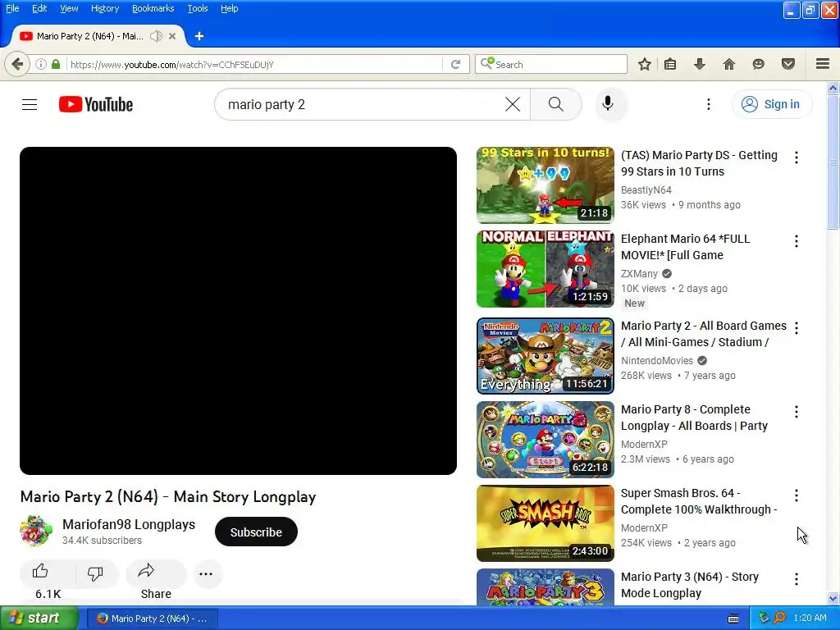Focus the Firefox Search field
840x630 pixels.
[x=550, y=64]
